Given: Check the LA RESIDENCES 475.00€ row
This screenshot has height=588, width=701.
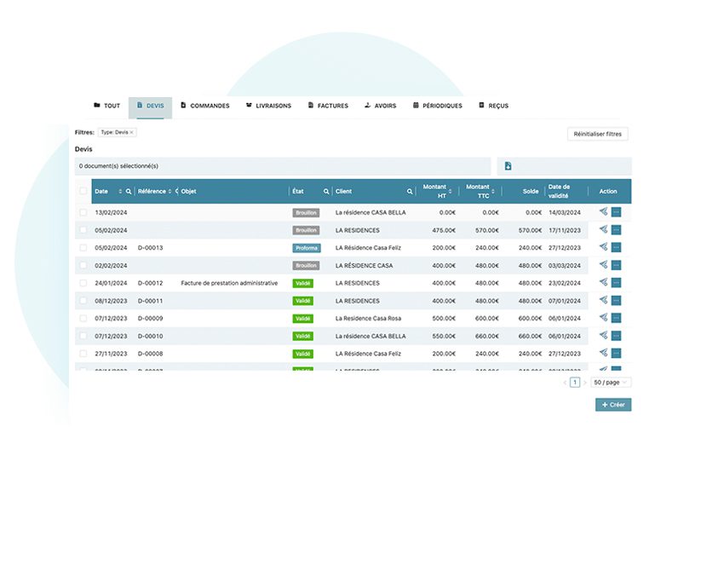Looking at the screenshot, I should tap(83, 230).
